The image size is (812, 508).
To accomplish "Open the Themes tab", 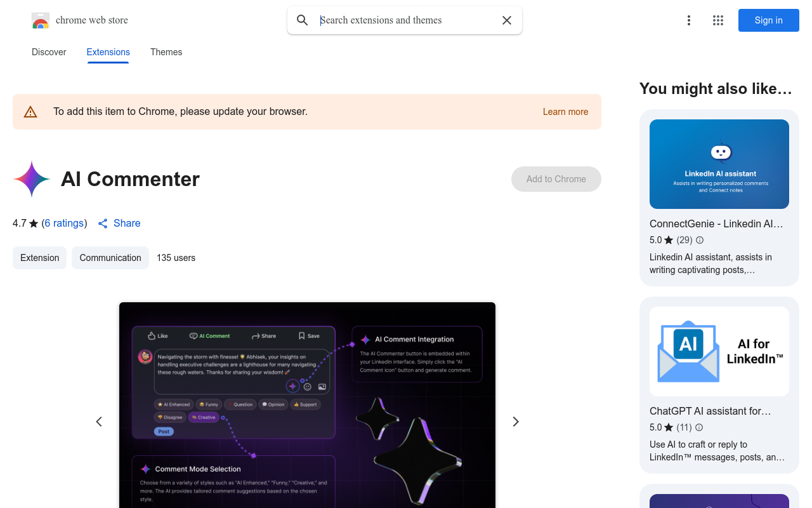I will pos(166,52).
